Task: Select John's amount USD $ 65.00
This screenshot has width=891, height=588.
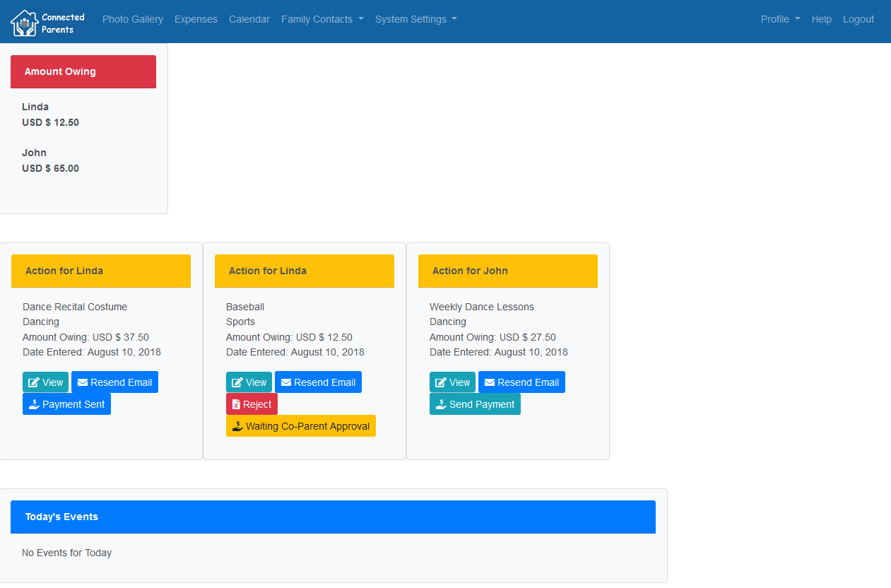Action: (x=50, y=168)
